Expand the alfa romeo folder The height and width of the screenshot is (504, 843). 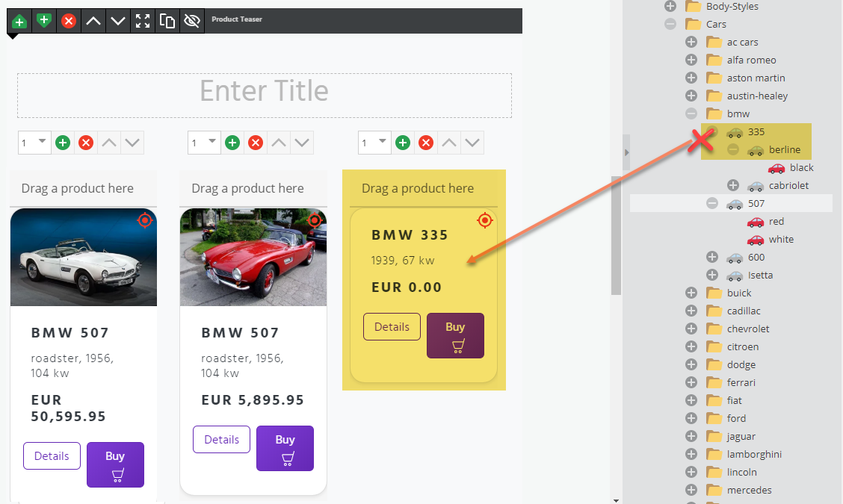(691, 60)
